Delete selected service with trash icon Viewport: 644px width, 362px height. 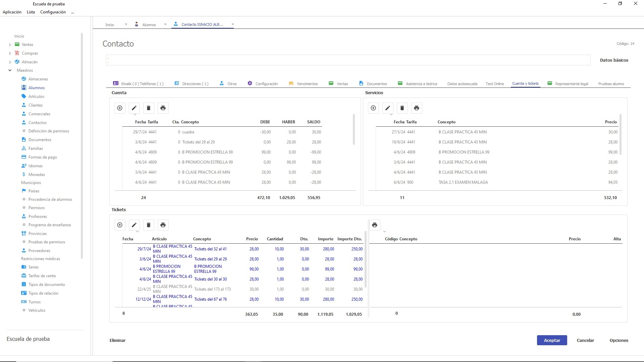pos(402,108)
